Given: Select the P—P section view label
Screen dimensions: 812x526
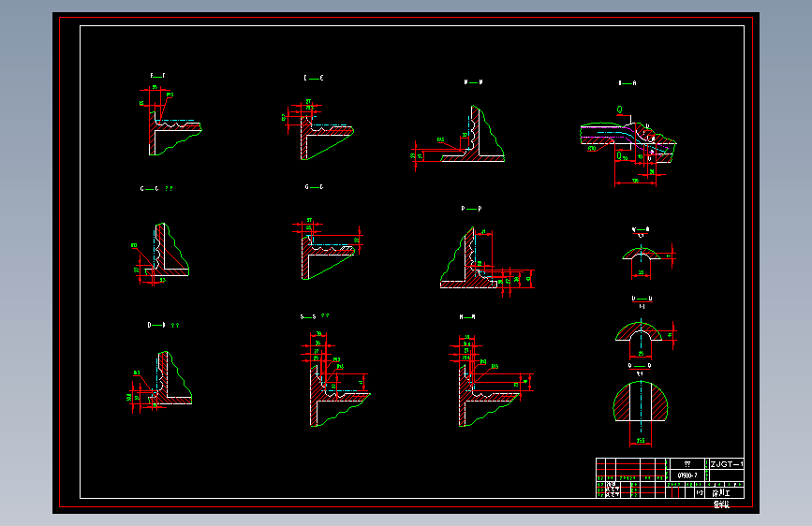Looking at the screenshot, I should 471,209.
